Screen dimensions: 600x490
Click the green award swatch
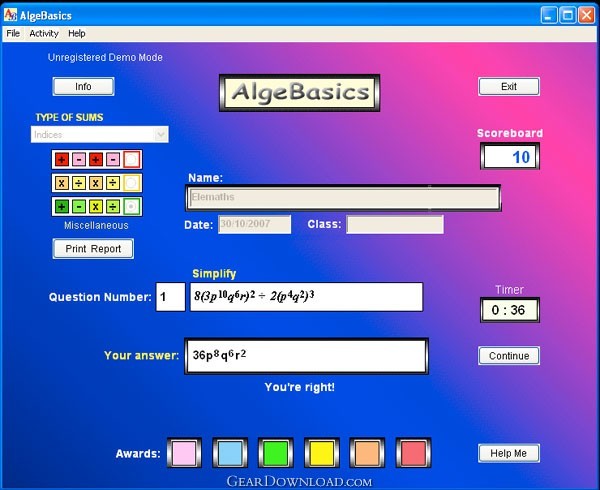click(x=276, y=453)
